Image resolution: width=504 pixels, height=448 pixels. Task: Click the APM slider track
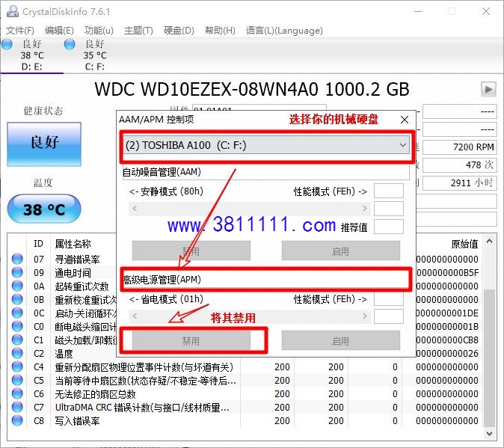[x=250, y=316]
